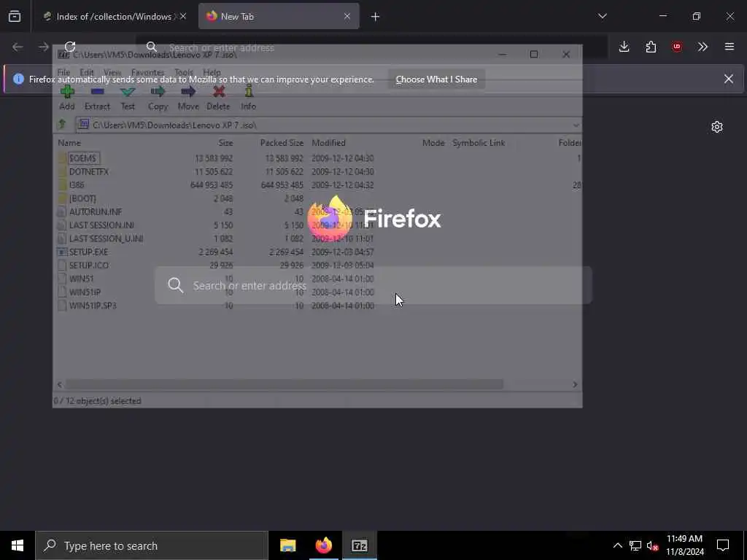
Task: Click 7-Zip Info toolbar button
Action: click(x=248, y=98)
